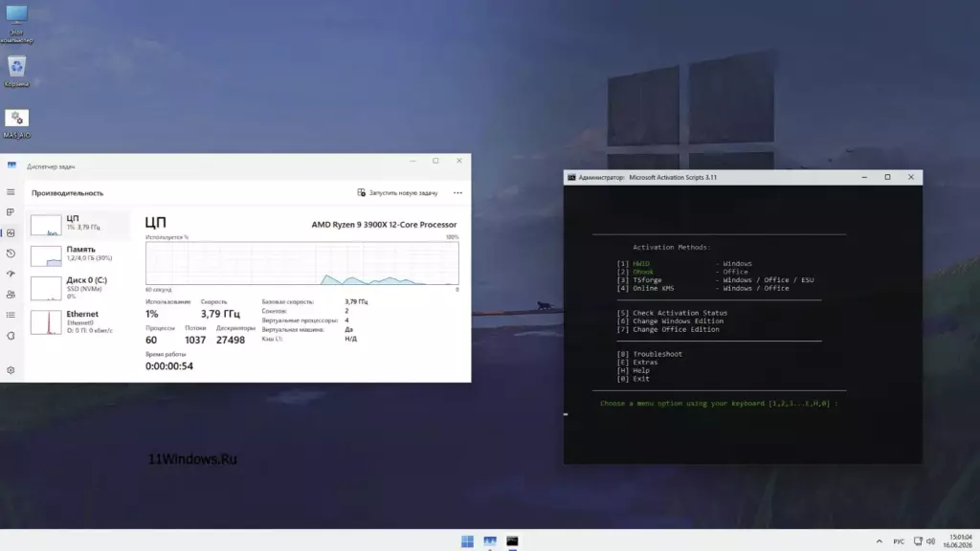
Task: Select the Ethernet performance item
Action: pos(80,321)
